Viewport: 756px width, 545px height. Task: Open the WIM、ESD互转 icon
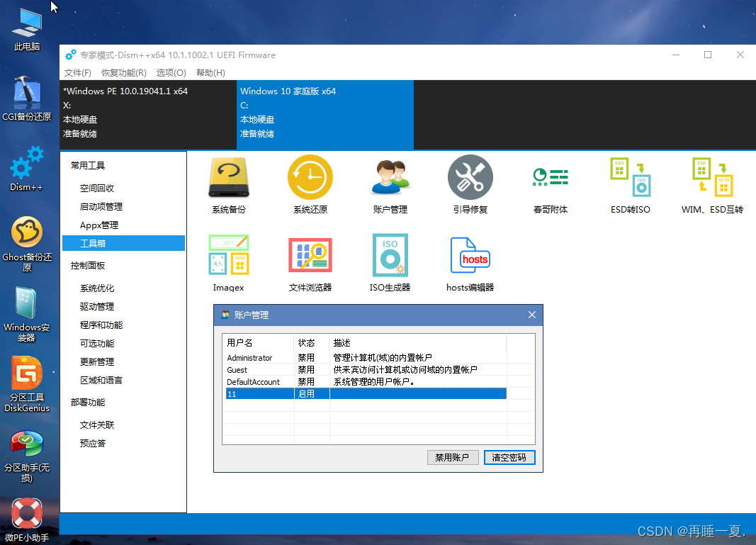712,177
